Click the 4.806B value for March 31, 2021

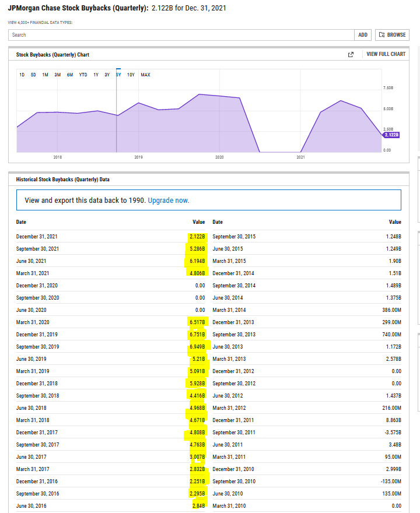coord(197,273)
